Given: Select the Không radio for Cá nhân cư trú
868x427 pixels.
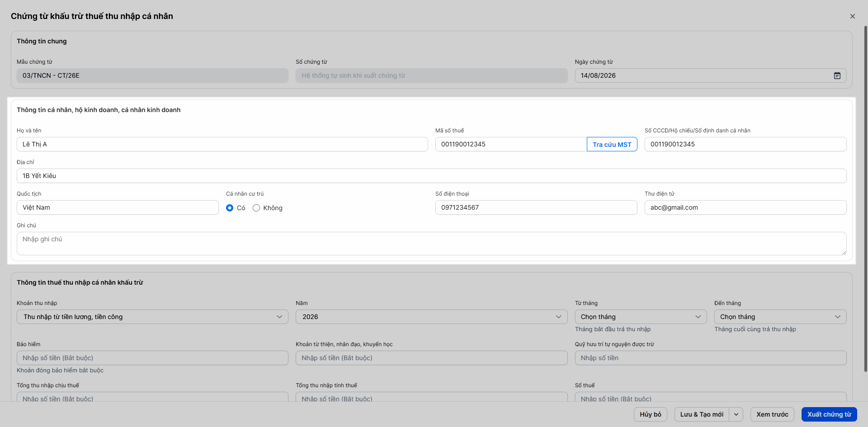Looking at the screenshot, I should pos(256,208).
